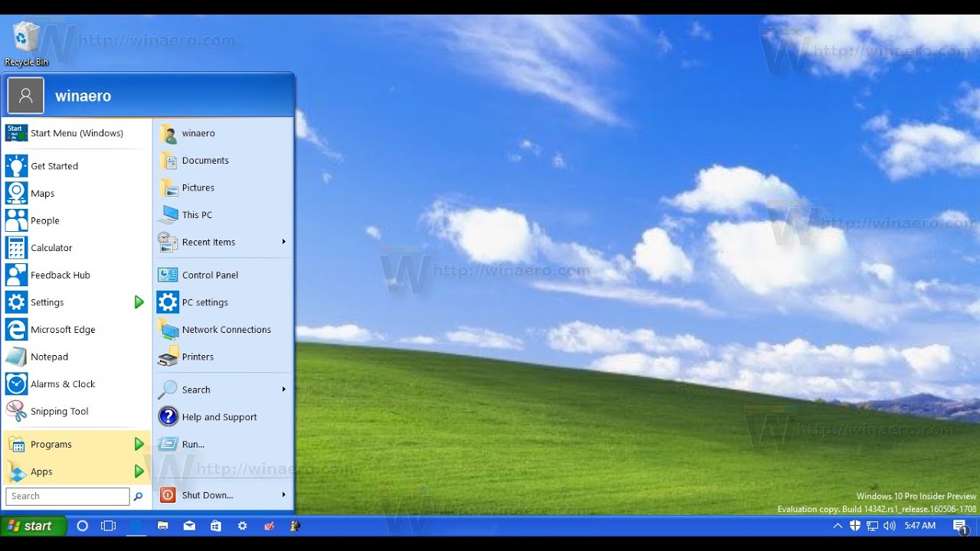The height and width of the screenshot is (551, 980).
Task: Open Help and Support
Action: [x=223, y=417]
